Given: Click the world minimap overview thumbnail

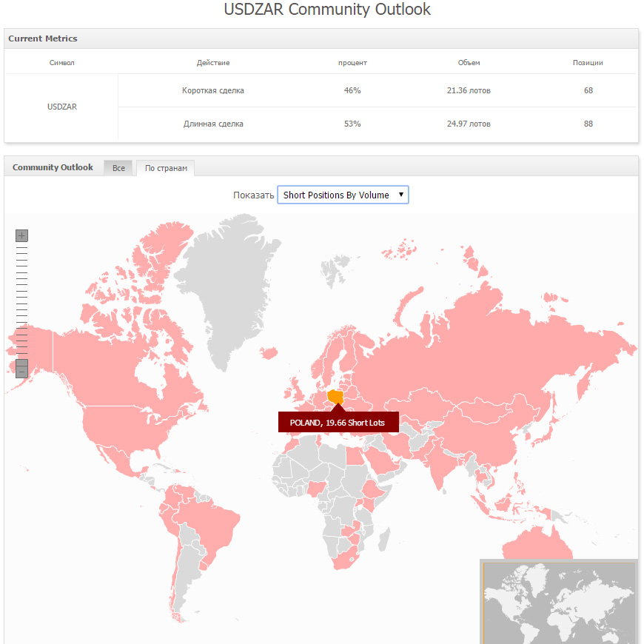Looking at the screenshot, I should point(559,601).
